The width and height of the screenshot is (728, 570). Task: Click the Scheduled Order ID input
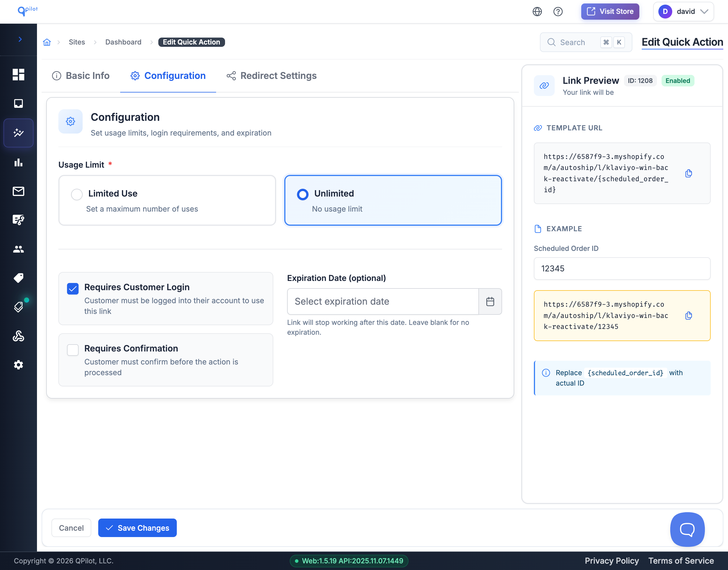tap(622, 268)
